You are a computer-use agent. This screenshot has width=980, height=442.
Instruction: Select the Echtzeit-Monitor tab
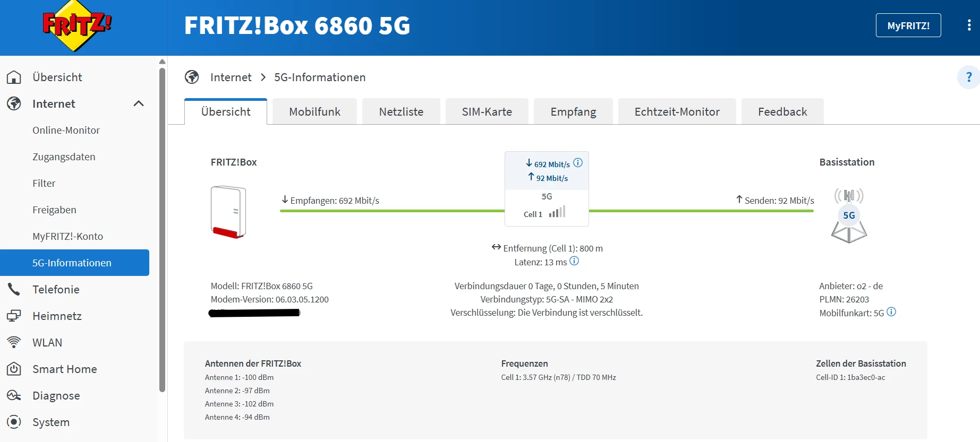point(677,111)
